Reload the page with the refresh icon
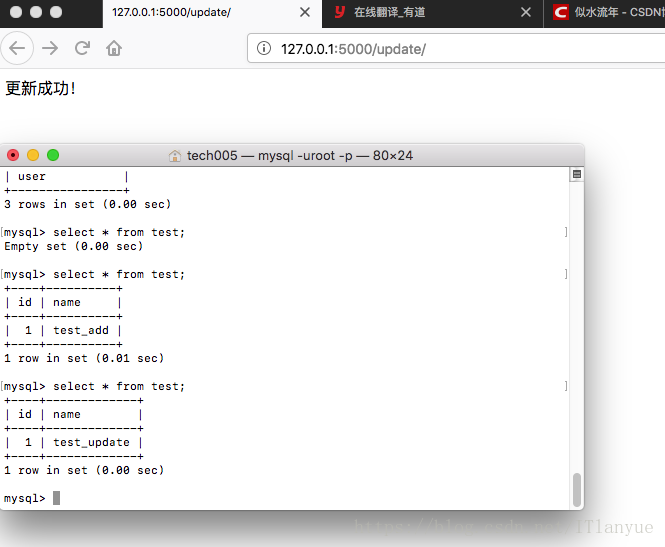 82,48
